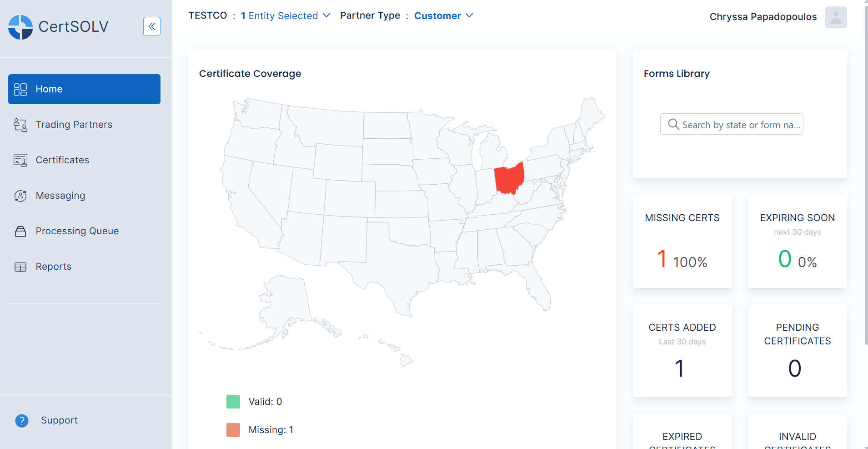Open the Partner Type Customer dropdown
Screen dimensions: 868x449
coord(443,15)
